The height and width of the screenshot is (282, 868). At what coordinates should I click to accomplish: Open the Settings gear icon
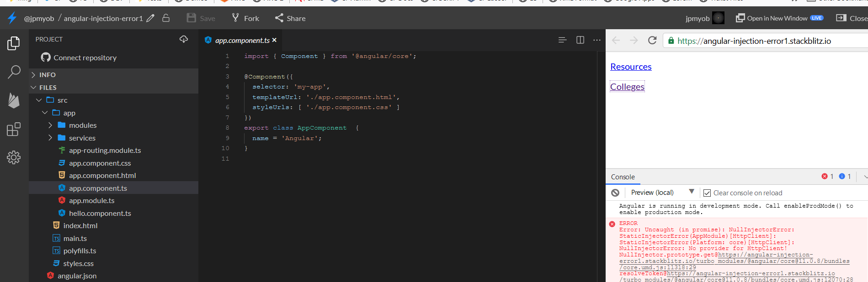14,157
